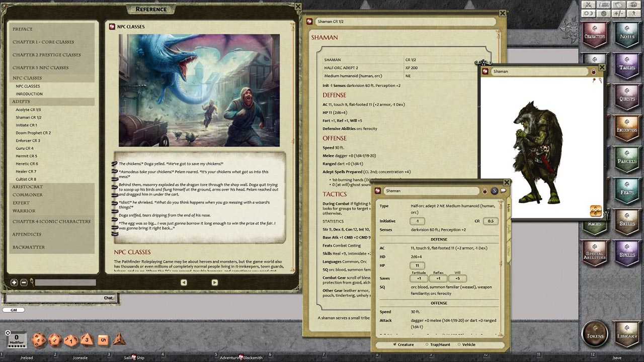
Task: Toggle the day/night lighting icon
Action: 588,14
